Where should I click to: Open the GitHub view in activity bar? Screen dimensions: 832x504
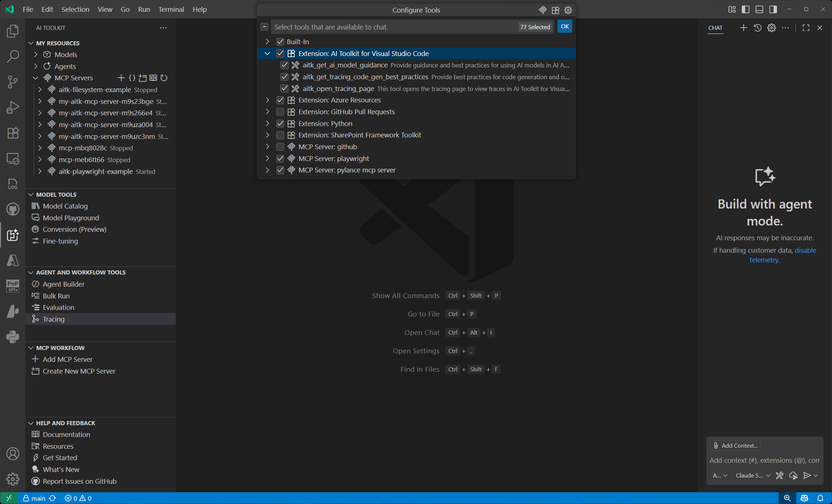13,209
